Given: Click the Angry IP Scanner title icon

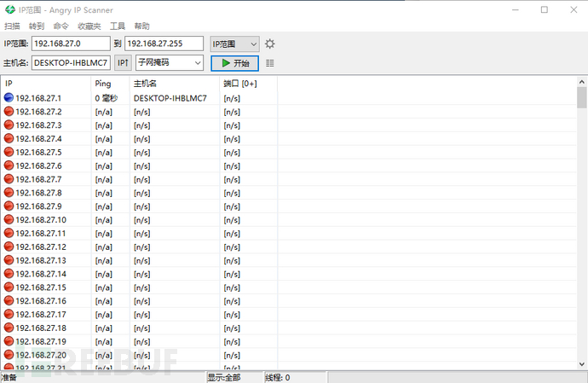Looking at the screenshot, I should tap(10, 9).
